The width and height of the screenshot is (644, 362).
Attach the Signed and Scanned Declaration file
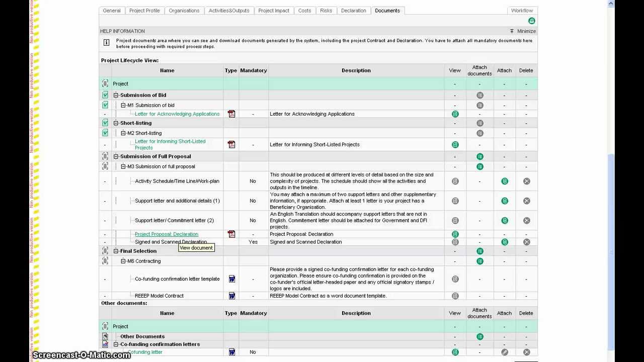(x=505, y=242)
